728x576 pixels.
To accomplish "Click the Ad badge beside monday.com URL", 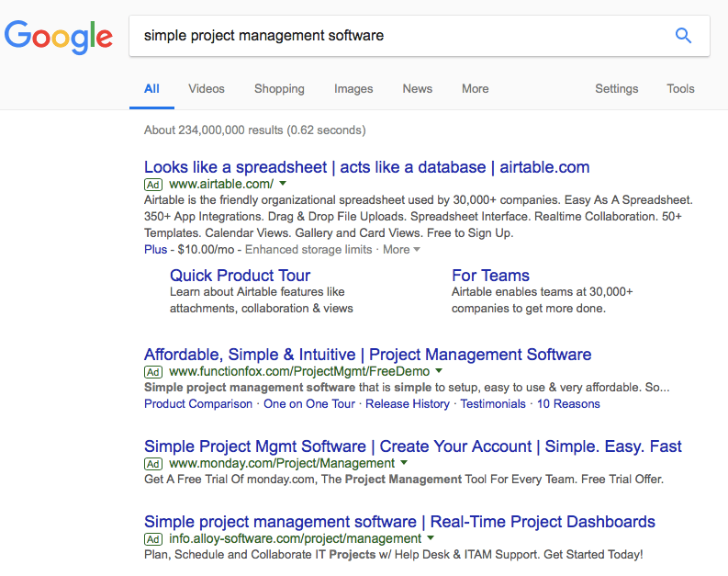I will point(153,464).
